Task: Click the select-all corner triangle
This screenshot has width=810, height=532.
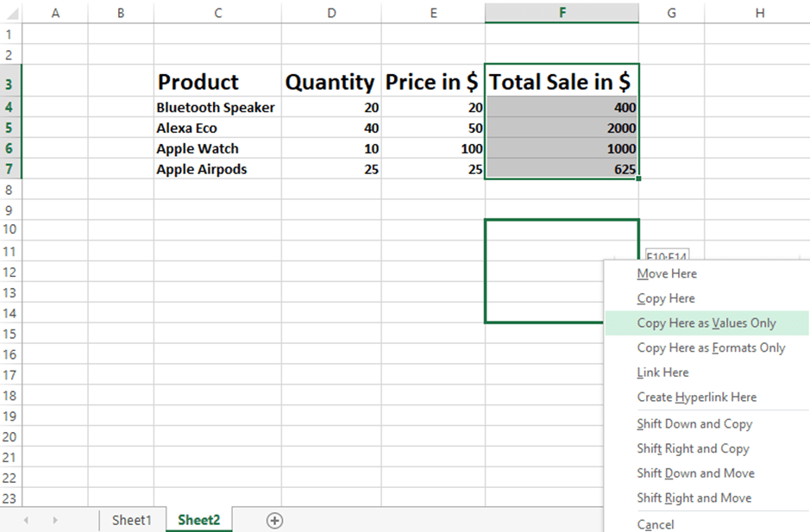Action: [11, 13]
